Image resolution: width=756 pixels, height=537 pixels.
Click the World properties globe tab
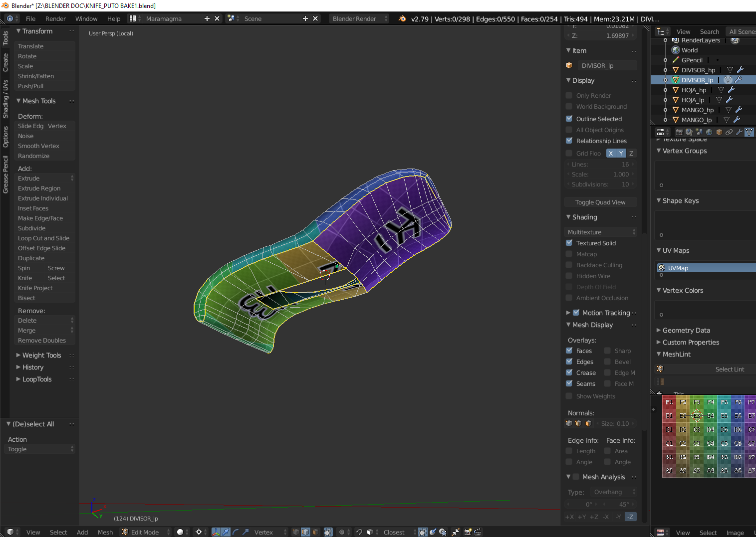709,132
